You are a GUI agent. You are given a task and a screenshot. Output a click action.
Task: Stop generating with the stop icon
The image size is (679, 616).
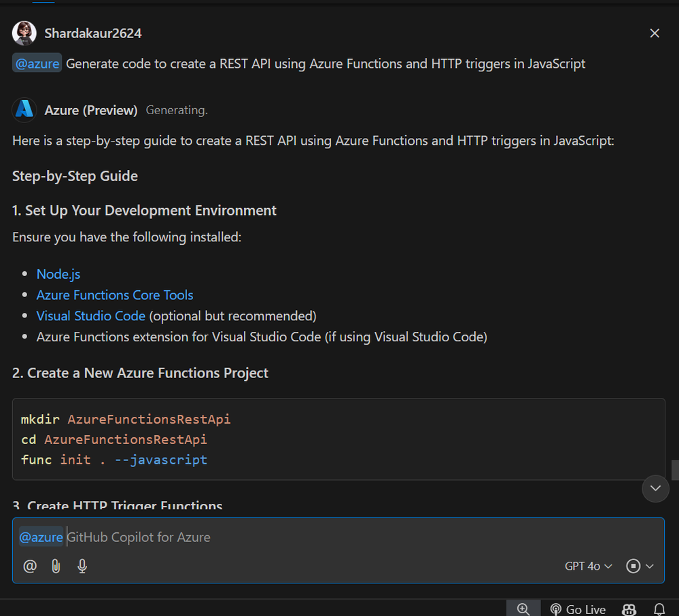tap(633, 566)
